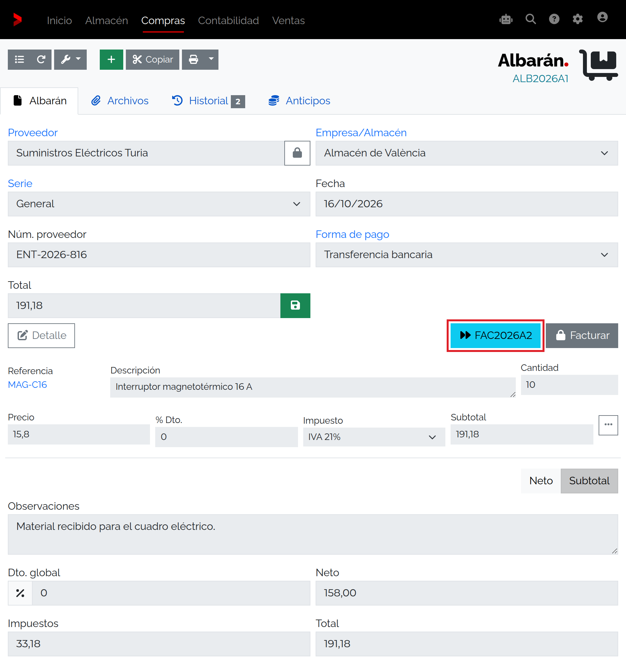
Task: Open the Almacén menu
Action: pyautogui.click(x=107, y=20)
